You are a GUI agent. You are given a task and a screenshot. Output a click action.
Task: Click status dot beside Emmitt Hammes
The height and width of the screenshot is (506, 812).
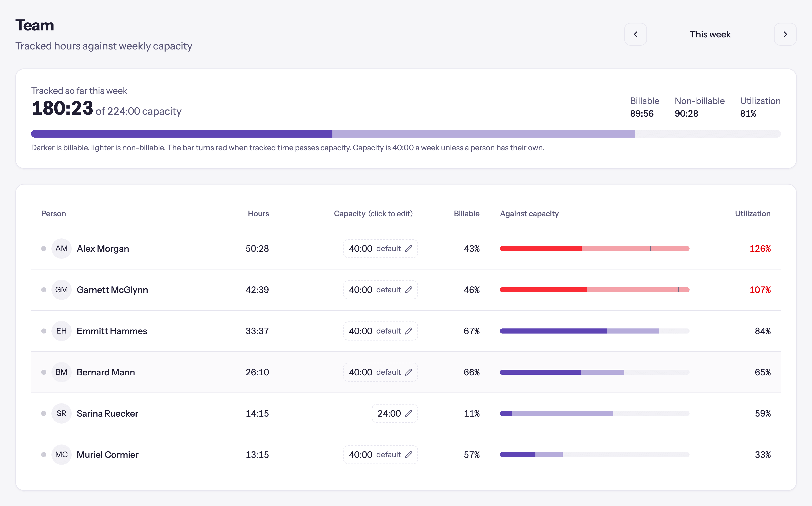[44, 331]
